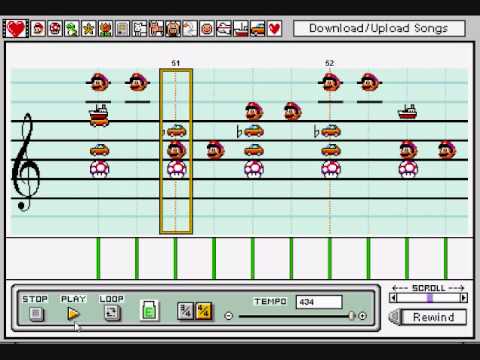
Task: Pick the cat instrument icon
Action: (156, 29)
